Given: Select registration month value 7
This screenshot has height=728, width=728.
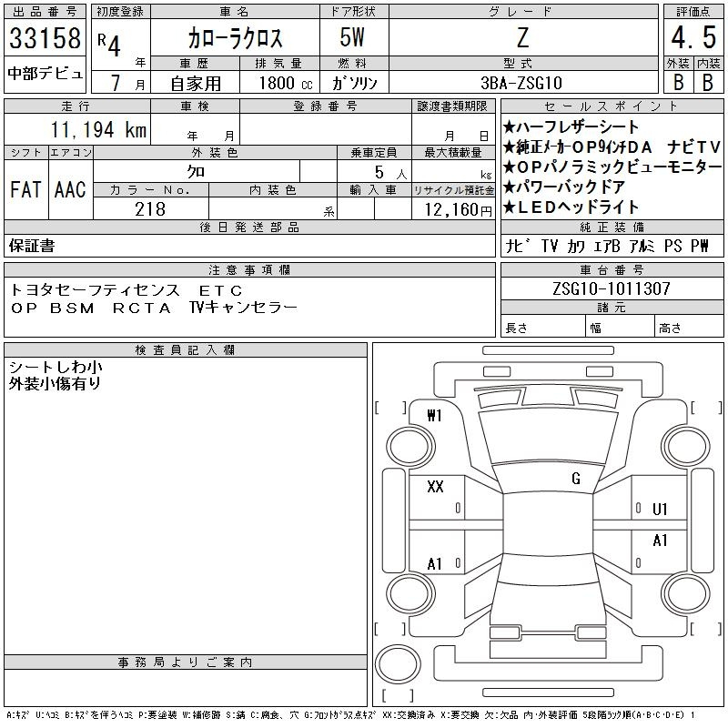Looking at the screenshot, I should pos(116,83).
